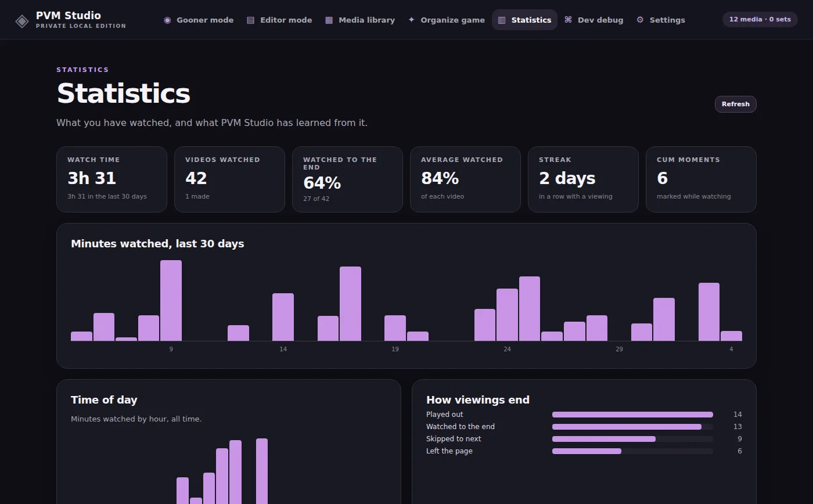Viewport: 813px width, 504px height.
Task: Click the Media library grid icon
Action: click(x=329, y=20)
